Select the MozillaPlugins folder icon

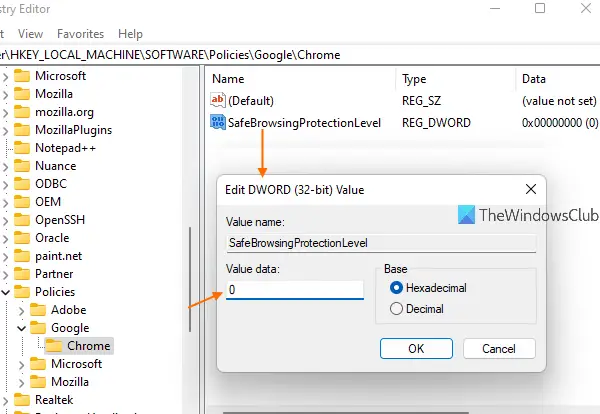point(22,130)
